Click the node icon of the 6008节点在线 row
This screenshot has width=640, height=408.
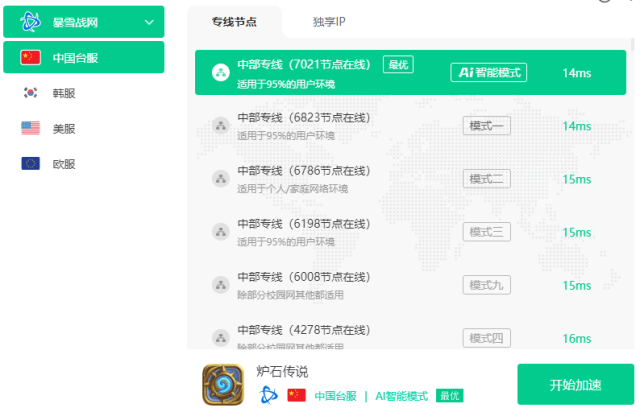(221, 285)
